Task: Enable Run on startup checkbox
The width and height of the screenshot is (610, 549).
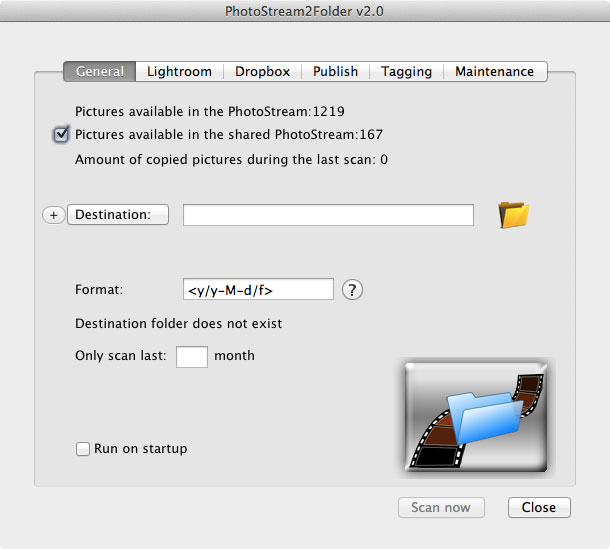Action: (82, 449)
